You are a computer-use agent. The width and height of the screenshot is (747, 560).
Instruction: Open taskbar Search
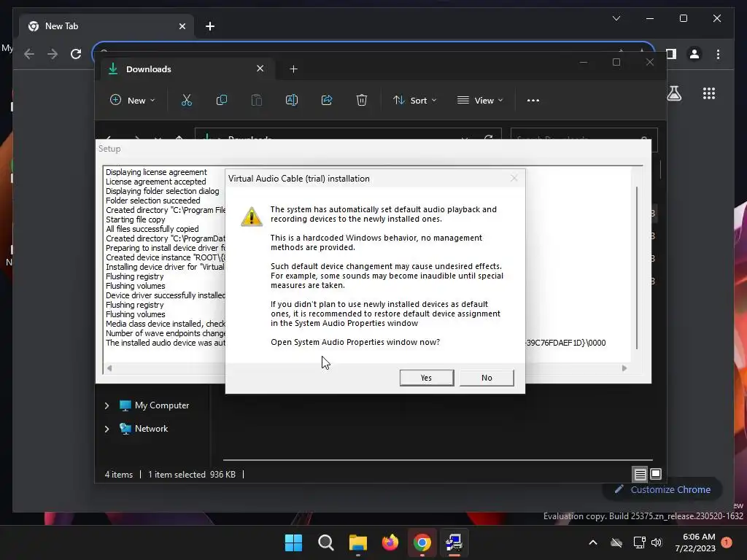[x=326, y=542]
